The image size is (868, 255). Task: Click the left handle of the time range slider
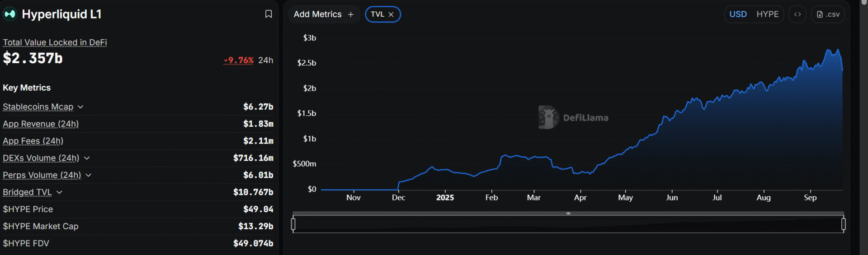(x=293, y=224)
